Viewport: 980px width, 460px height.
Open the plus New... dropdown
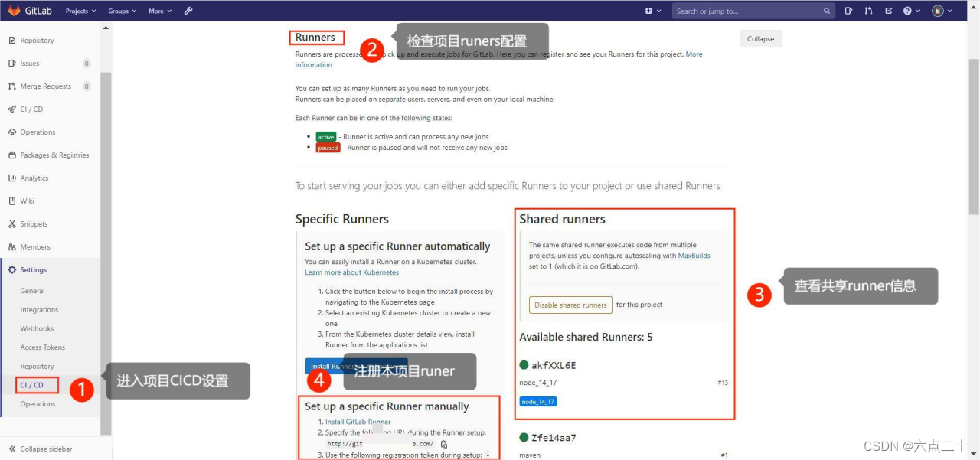[x=652, y=11]
